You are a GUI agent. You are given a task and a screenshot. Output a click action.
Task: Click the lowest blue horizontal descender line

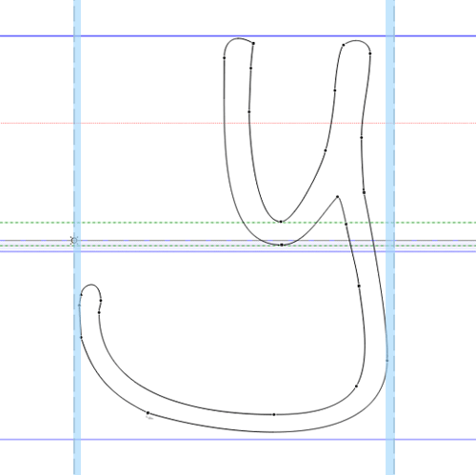click(238, 440)
